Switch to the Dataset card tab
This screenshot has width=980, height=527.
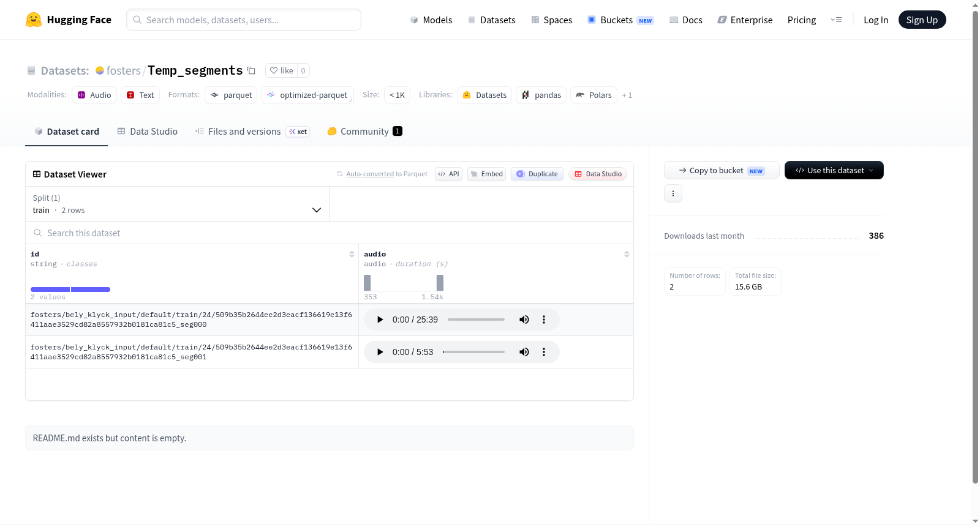pos(67,132)
